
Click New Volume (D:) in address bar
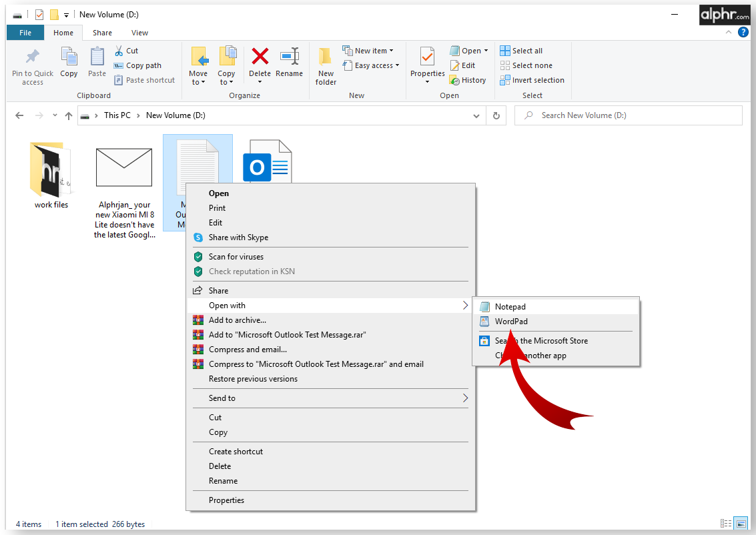coord(175,115)
